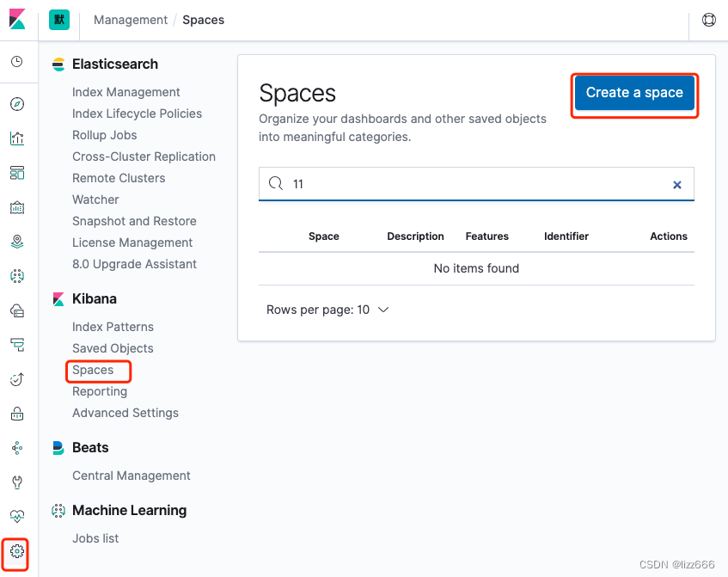Screen dimensions: 728x577
Task: Select the Spaces breadcrumb
Action: pyautogui.click(x=203, y=19)
